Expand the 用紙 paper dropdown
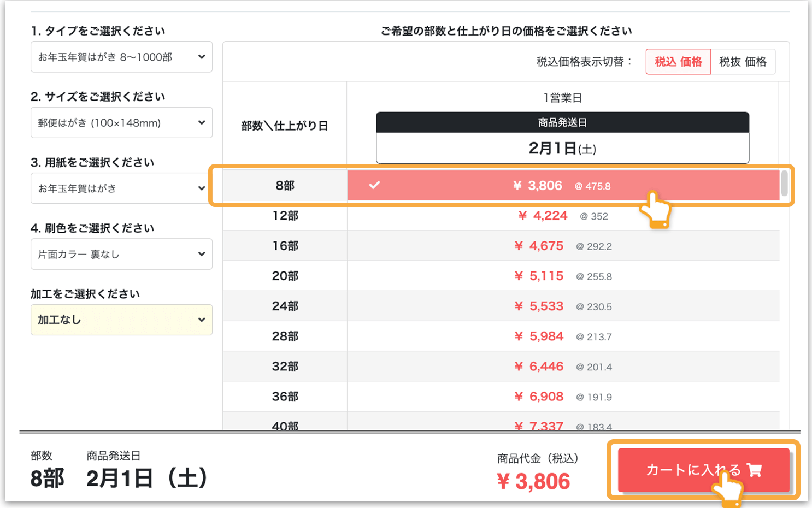The height and width of the screenshot is (508, 812). [121, 188]
